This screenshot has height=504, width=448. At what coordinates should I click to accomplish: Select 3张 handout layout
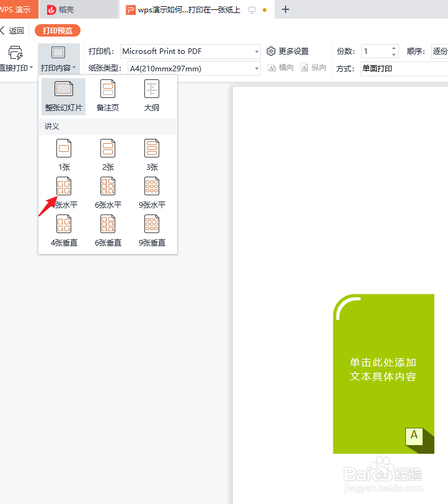tap(152, 155)
